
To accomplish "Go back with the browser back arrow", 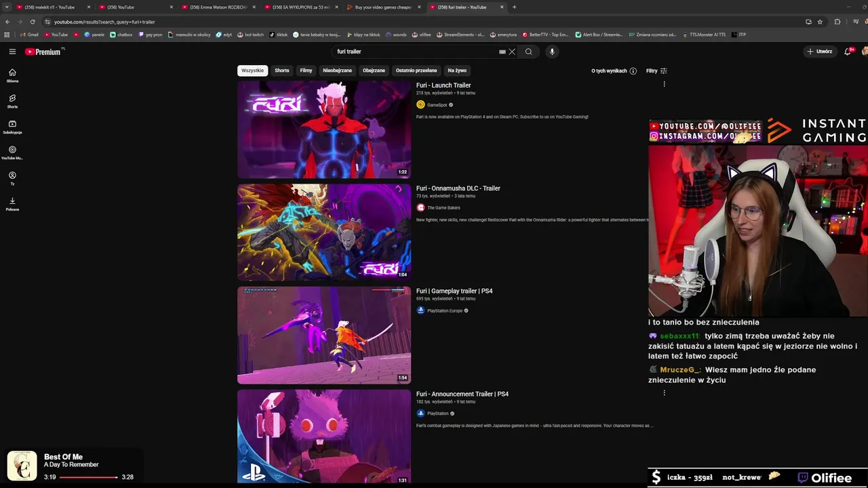I will (7, 22).
